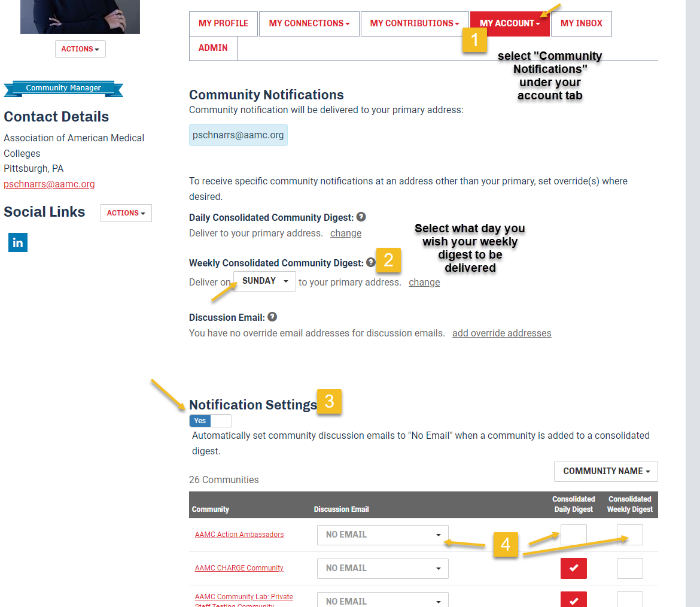Check Weekly Digest for AAMC CHARGE Community

point(630,568)
